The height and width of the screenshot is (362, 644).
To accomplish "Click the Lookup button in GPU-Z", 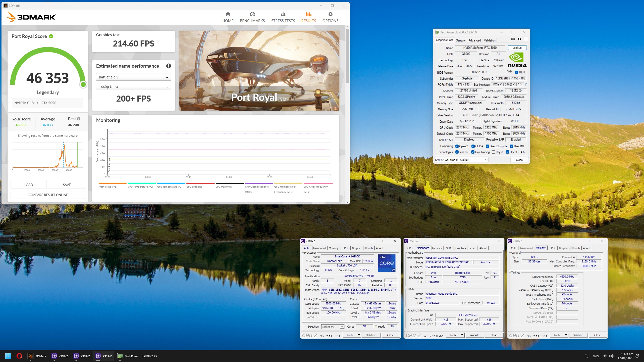I will coord(517,48).
